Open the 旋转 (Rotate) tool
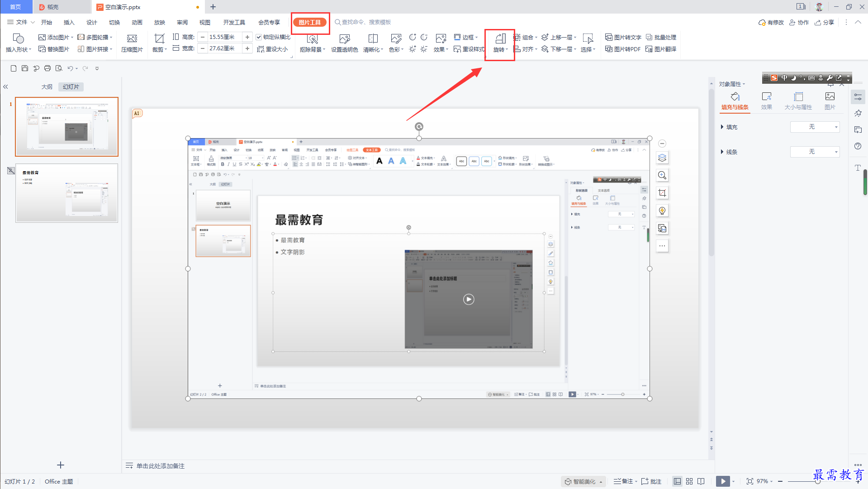The image size is (868, 489). (500, 43)
